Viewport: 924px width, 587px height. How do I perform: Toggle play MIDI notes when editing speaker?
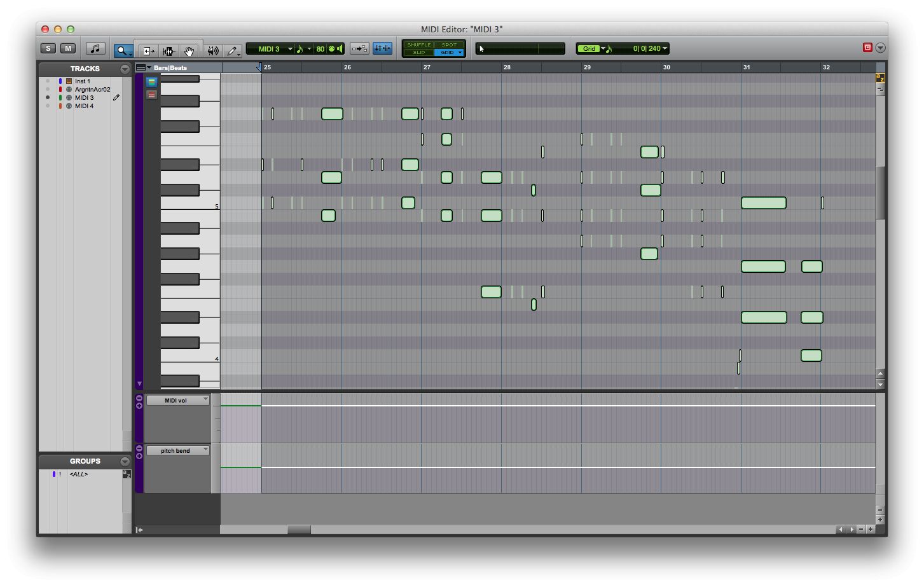(x=340, y=49)
